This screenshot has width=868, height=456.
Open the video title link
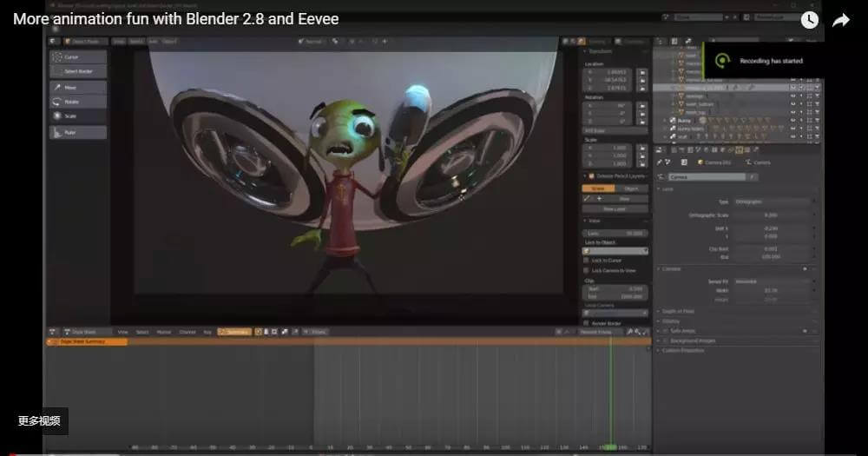tap(175, 19)
